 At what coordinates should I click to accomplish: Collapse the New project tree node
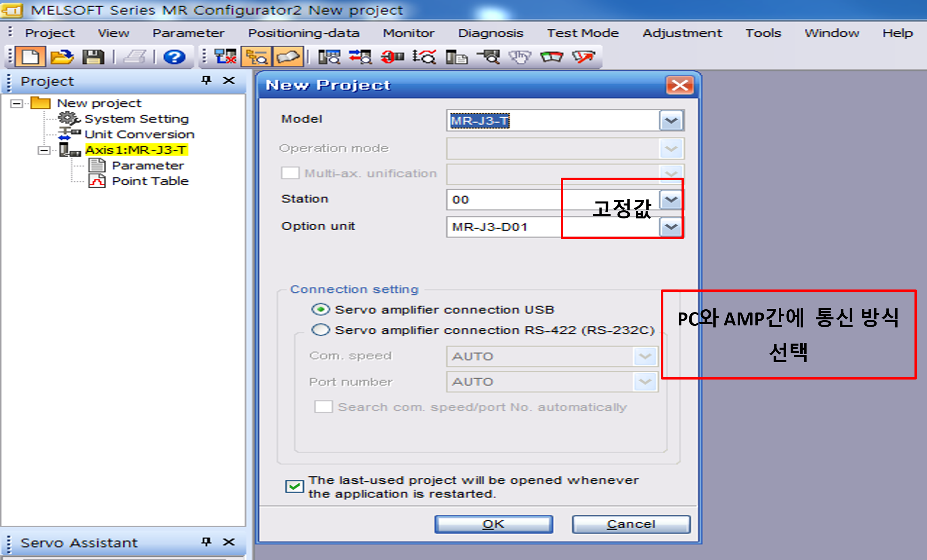(x=17, y=104)
